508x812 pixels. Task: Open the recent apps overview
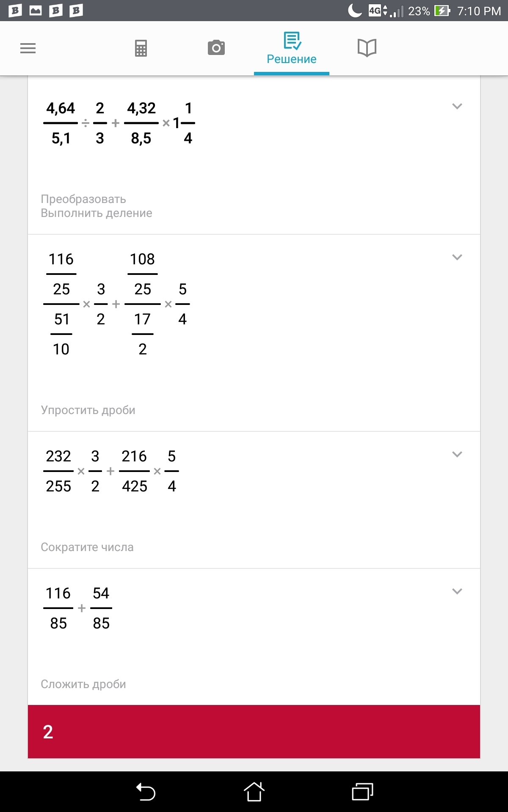coord(362,792)
